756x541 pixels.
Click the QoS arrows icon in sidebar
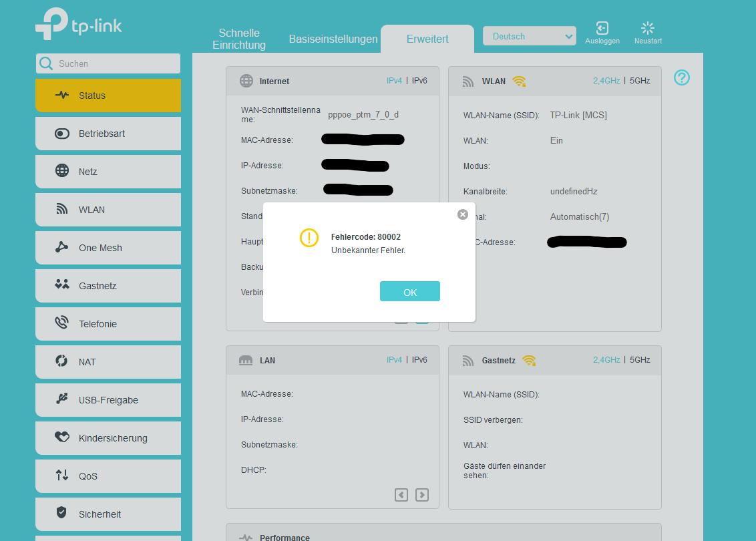tap(61, 476)
